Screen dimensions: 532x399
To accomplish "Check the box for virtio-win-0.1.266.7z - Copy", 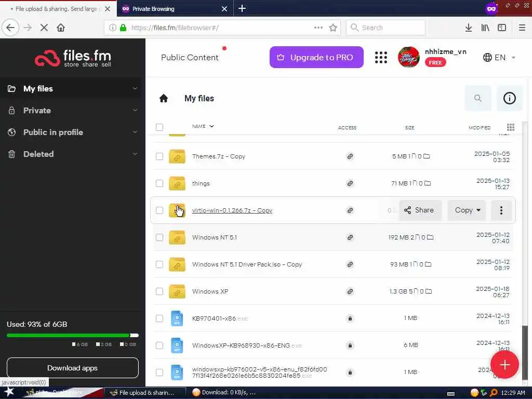I will 159,210.
